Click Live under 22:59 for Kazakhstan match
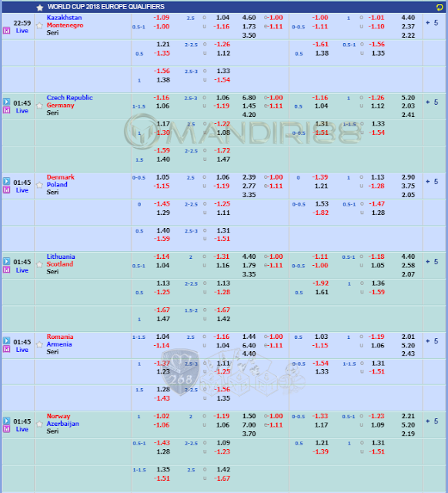 pyautogui.click(x=22, y=31)
